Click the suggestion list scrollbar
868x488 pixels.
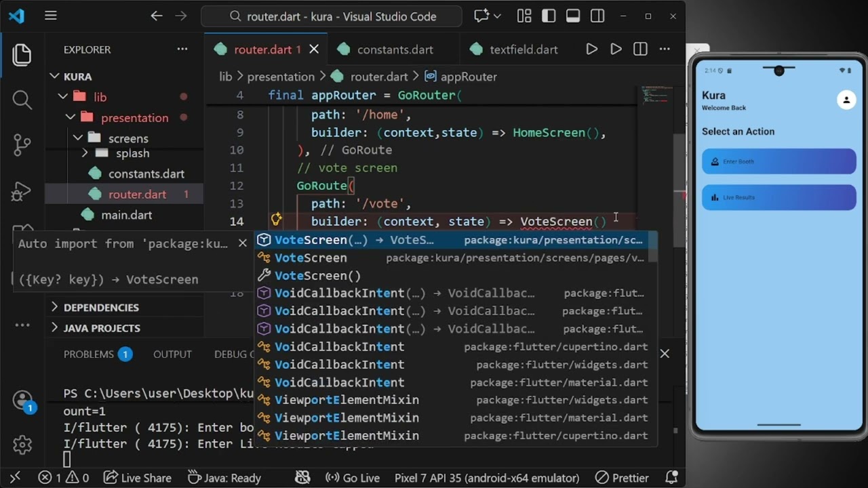click(653, 247)
